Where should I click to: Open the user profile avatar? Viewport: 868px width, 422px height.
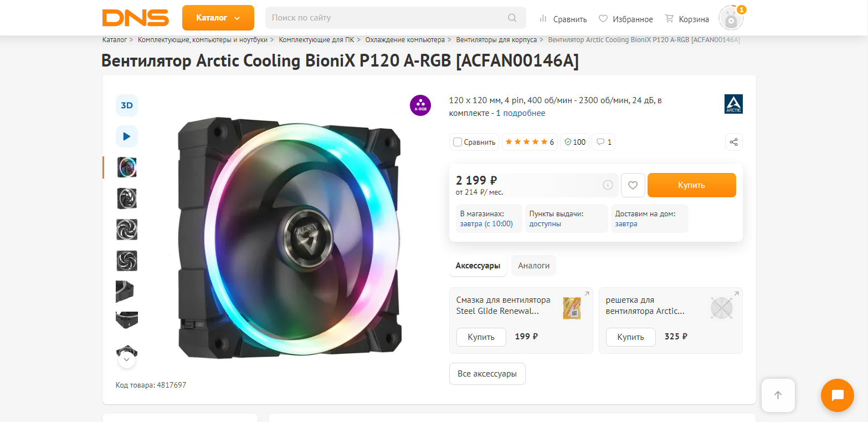[731, 19]
